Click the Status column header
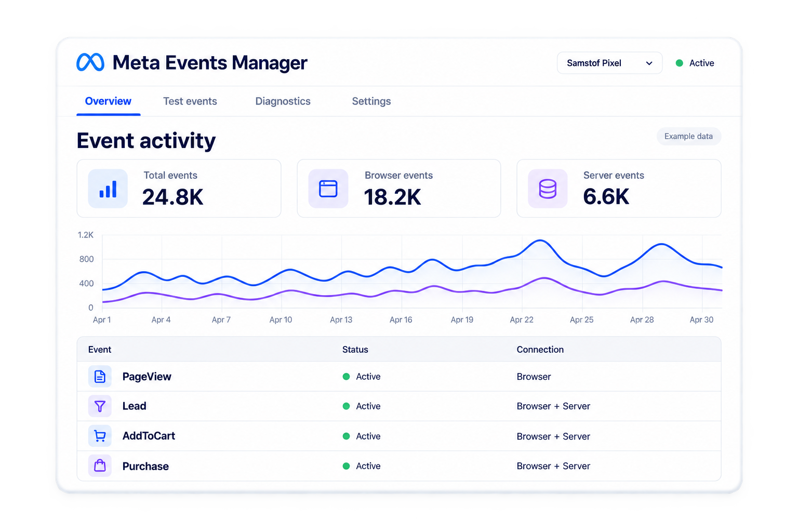This screenshot has width=798, height=532. click(x=355, y=350)
